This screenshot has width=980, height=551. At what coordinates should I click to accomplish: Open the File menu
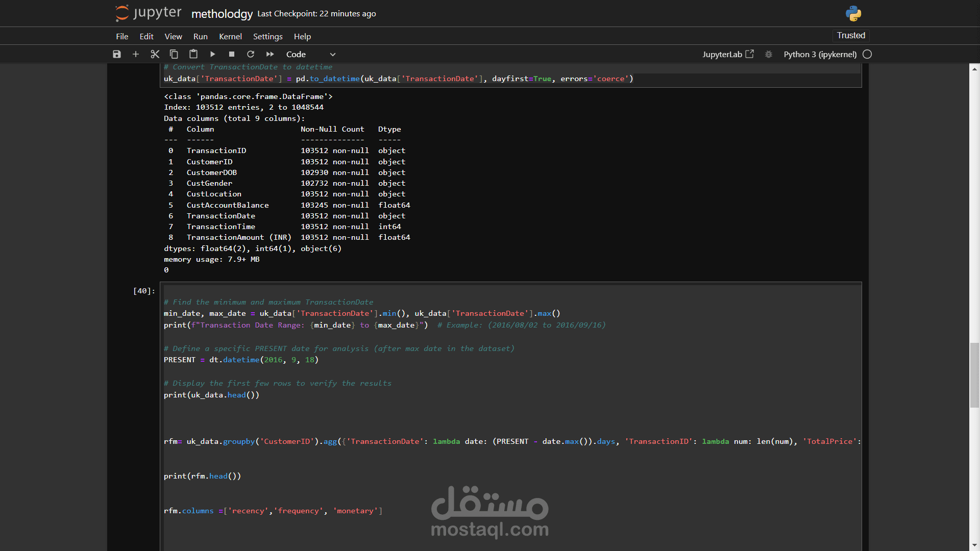coord(122,36)
